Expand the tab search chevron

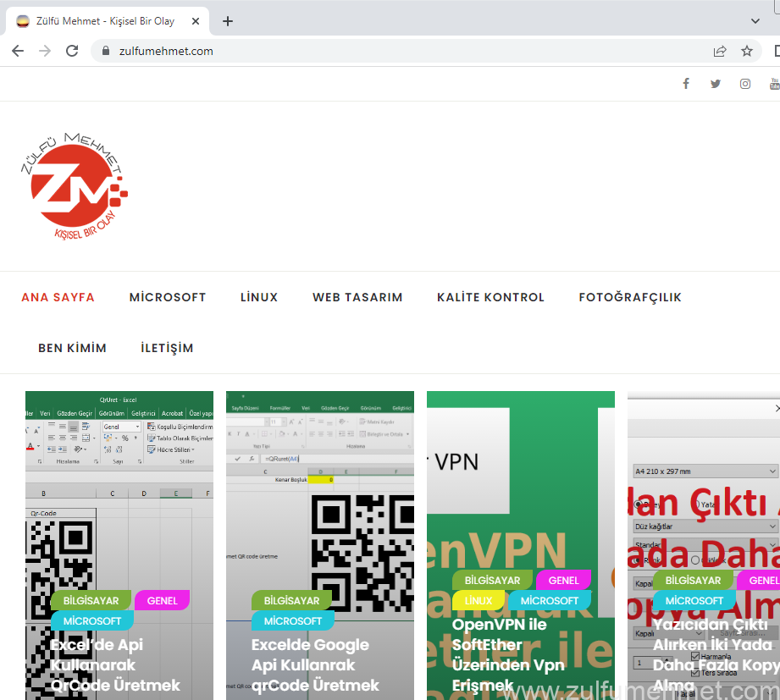click(755, 21)
